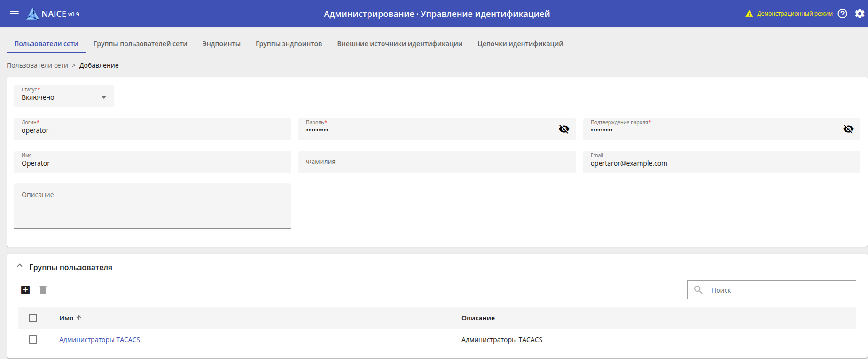Image resolution: width=868 pixels, height=359 pixels.
Task: Go back via Пользователи сети breadcrumb
Action: coord(37,65)
